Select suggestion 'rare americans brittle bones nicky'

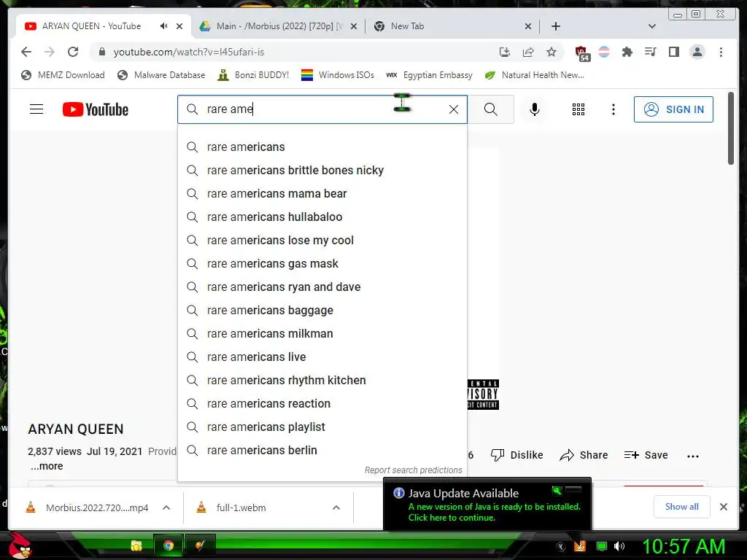322,171
